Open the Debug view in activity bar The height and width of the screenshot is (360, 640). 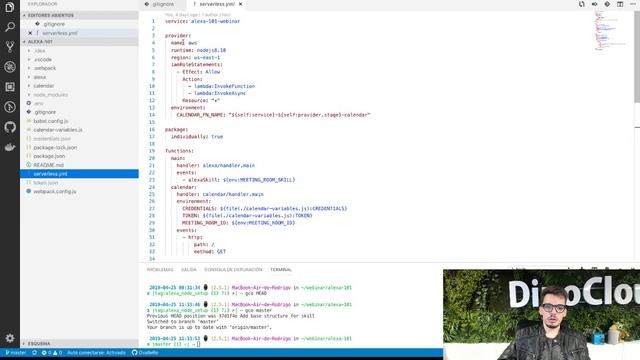10,67
